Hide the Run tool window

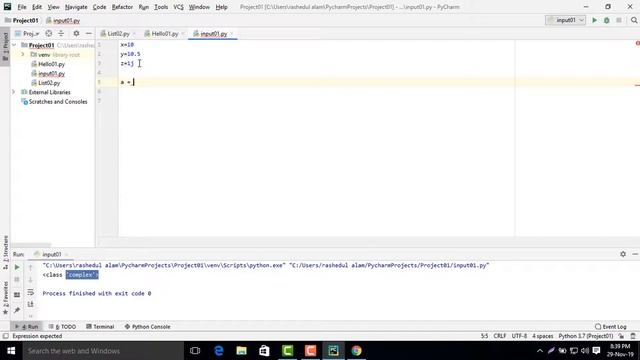635,254
